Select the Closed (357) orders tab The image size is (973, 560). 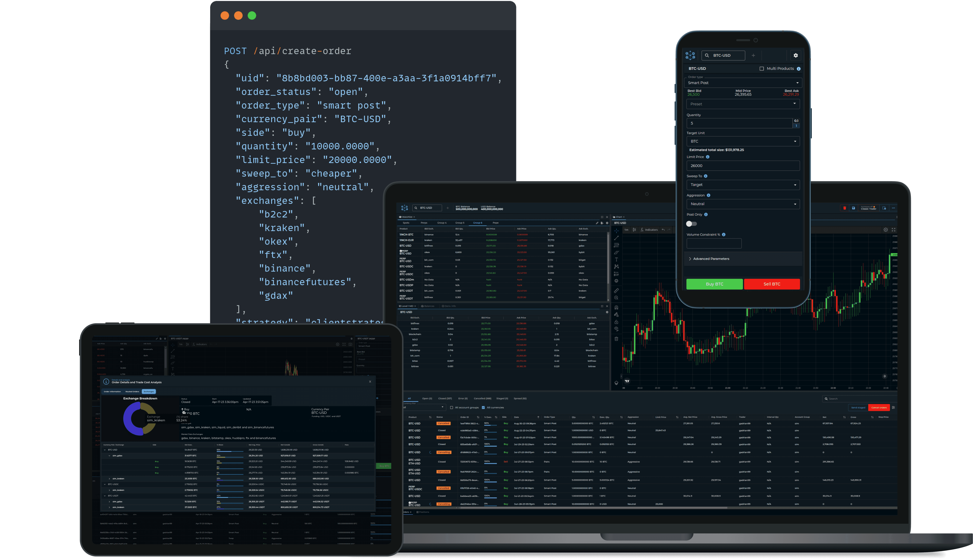(445, 399)
